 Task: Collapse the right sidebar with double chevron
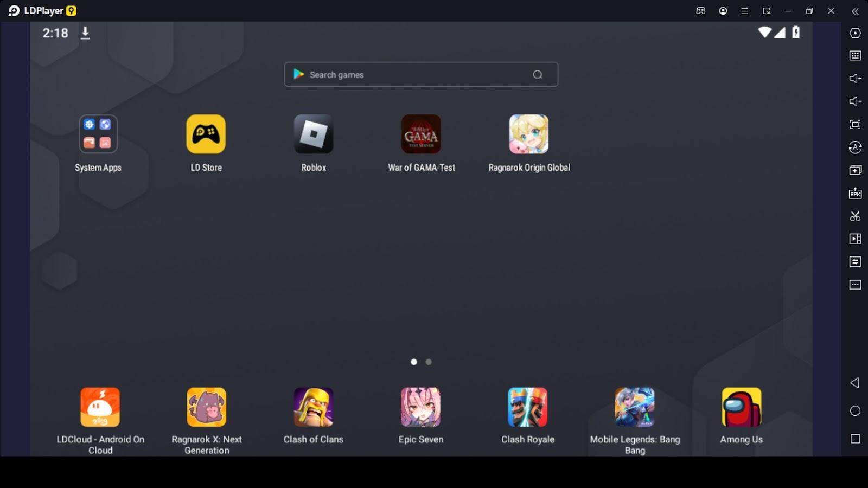click(855, 11)
